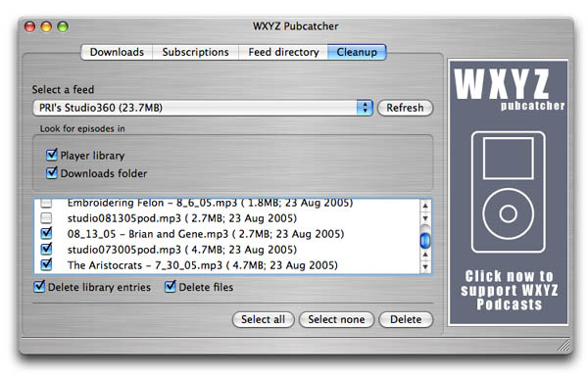Screen dimensions: 588x374
Task: Switch to the Downloads tab
Action: (117, 52)
